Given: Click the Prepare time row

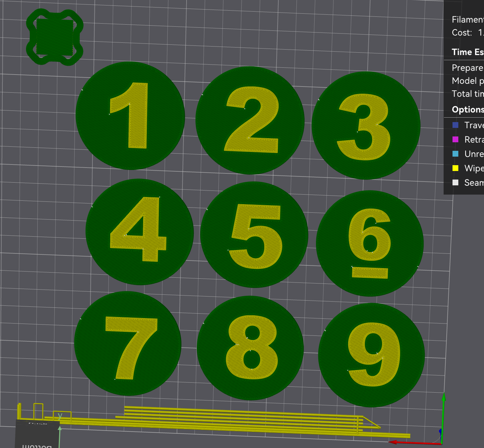Looking at the screenshot, I should click(x=468, y=68).
